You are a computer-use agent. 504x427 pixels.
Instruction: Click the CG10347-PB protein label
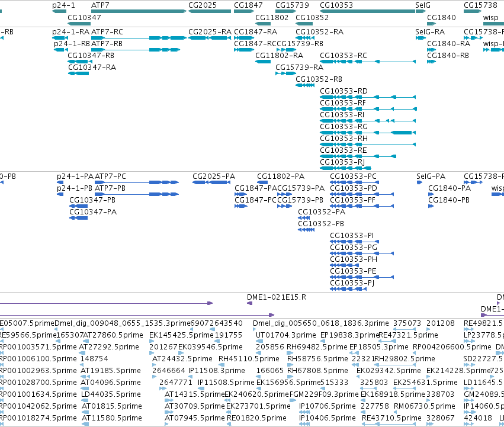[92, 200]
